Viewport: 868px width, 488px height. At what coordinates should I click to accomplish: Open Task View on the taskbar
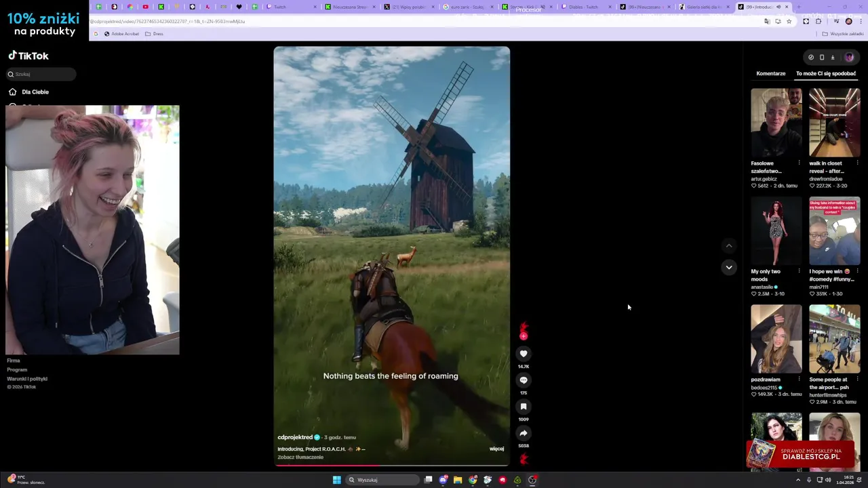tap(428, 480)
